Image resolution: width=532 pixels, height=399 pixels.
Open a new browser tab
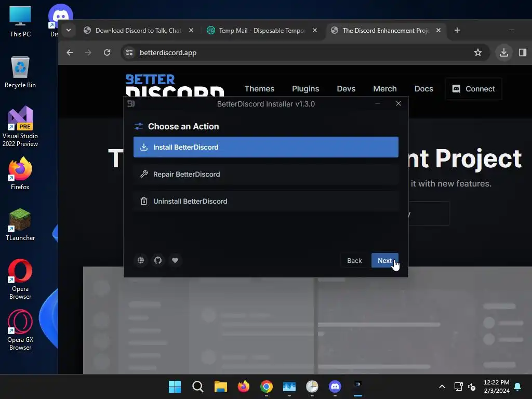coord(457,31)
